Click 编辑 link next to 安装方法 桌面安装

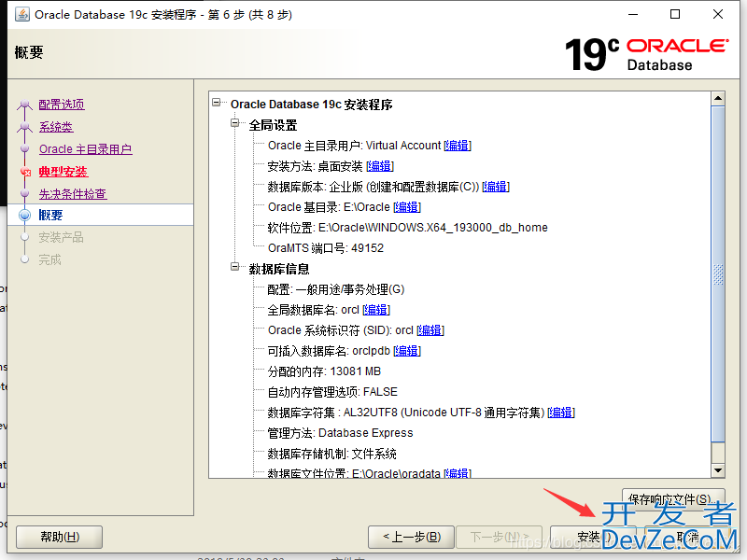point(380,166)
